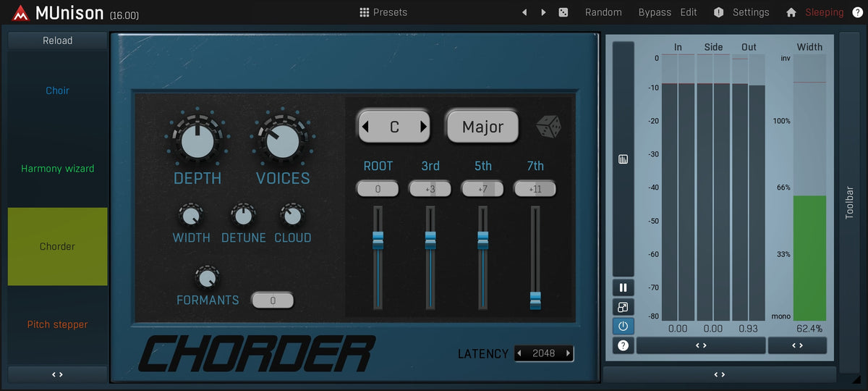Click the WIDTH knob
The height and width of the screenshot is (391, 868).
point(191,215)
